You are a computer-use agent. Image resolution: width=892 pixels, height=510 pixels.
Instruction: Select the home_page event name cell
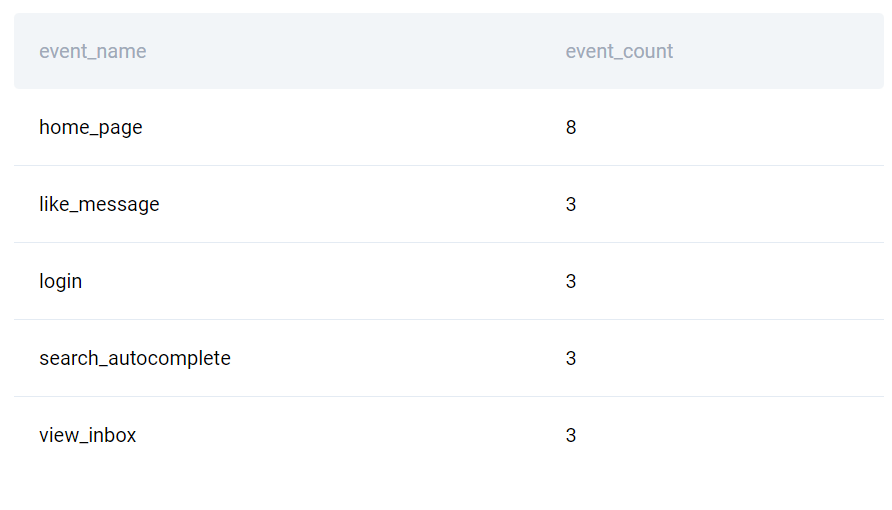[90, 127]
